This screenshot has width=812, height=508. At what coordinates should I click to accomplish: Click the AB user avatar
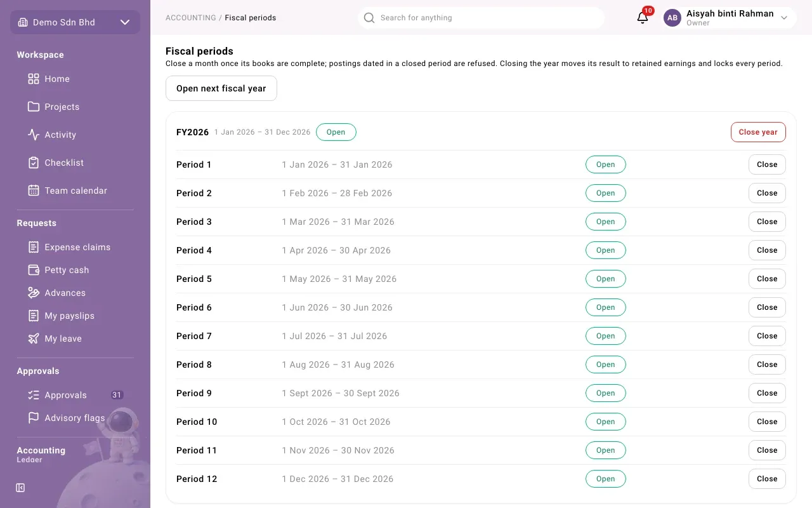click(x=672, y=18)
